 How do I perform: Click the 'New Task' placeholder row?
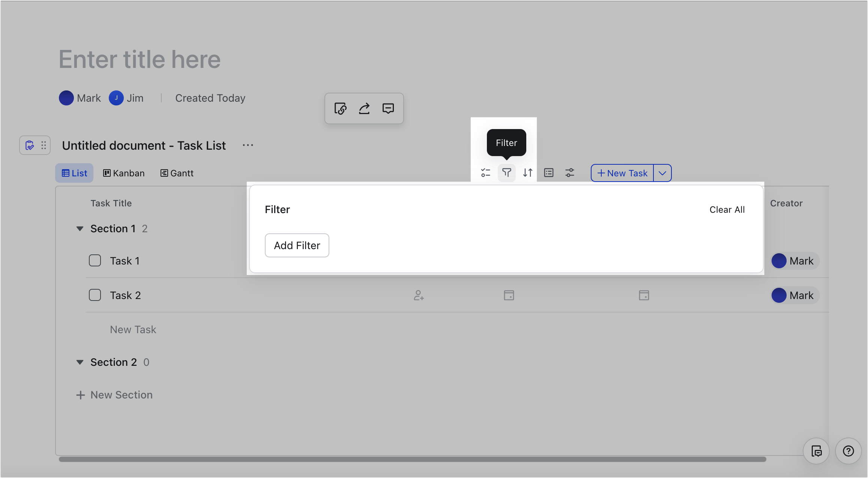point(133,329)
